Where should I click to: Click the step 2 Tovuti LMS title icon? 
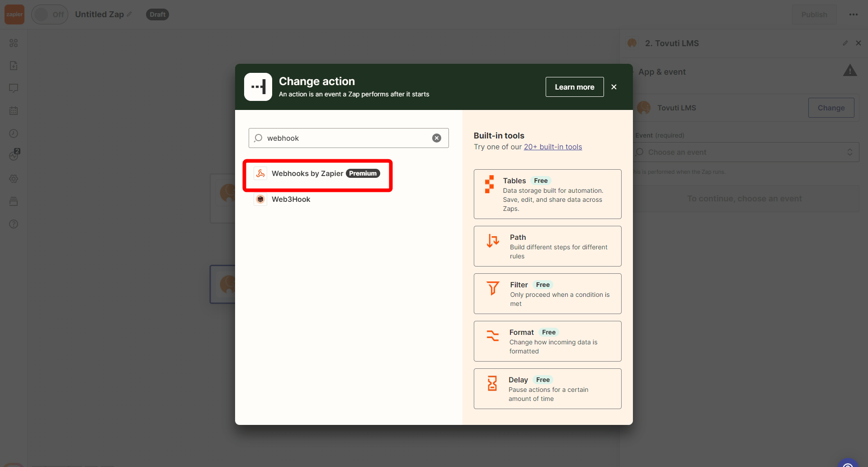(632, 43)
